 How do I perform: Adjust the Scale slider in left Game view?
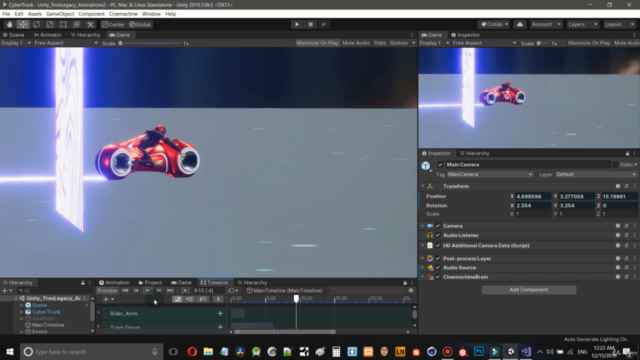click(150, 43)
